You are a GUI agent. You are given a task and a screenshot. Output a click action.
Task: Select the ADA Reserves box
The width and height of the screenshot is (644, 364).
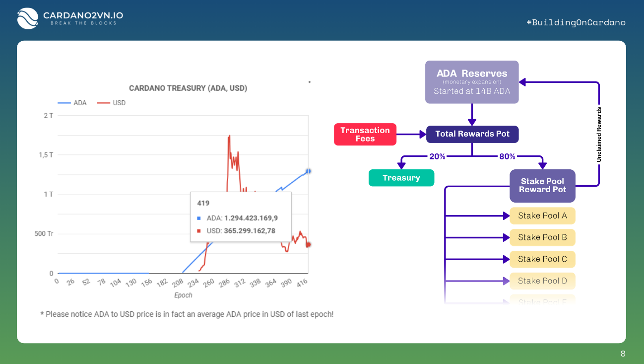[472, 82]
